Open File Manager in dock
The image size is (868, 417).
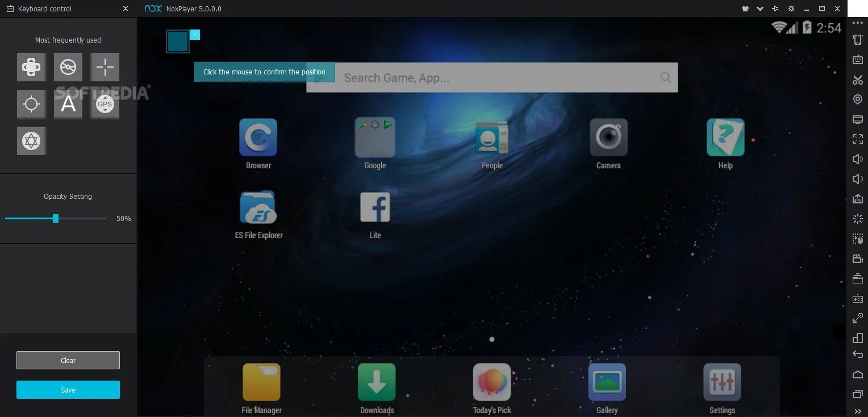tap(261, 389)
